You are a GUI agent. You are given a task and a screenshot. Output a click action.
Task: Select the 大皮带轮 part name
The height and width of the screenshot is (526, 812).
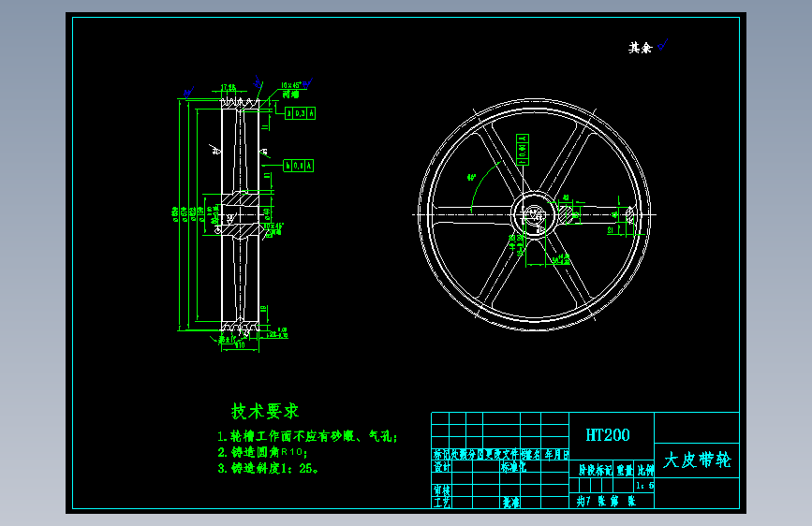pyautogui.click(x=697, y=460)
